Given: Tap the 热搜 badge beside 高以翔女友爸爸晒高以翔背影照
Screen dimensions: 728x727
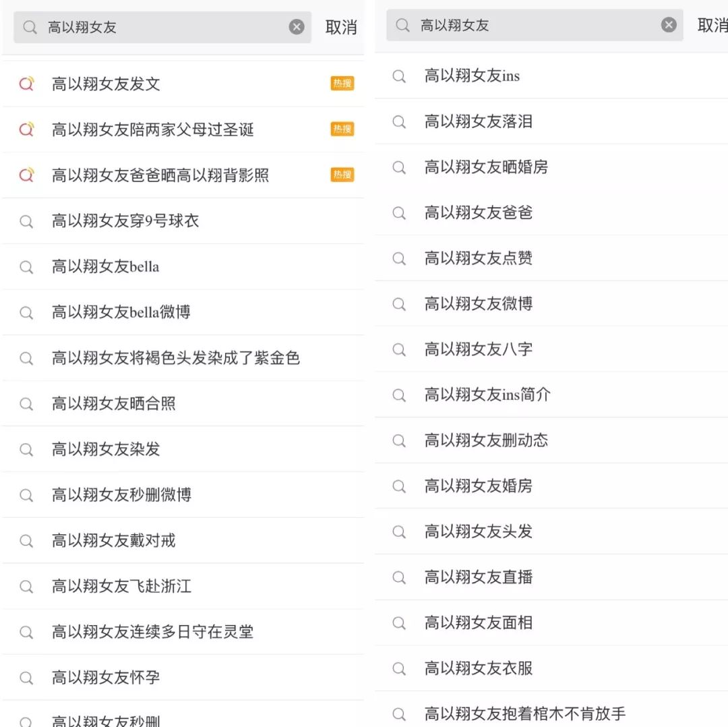Looking at the screenshot, I should click(342, 175).
